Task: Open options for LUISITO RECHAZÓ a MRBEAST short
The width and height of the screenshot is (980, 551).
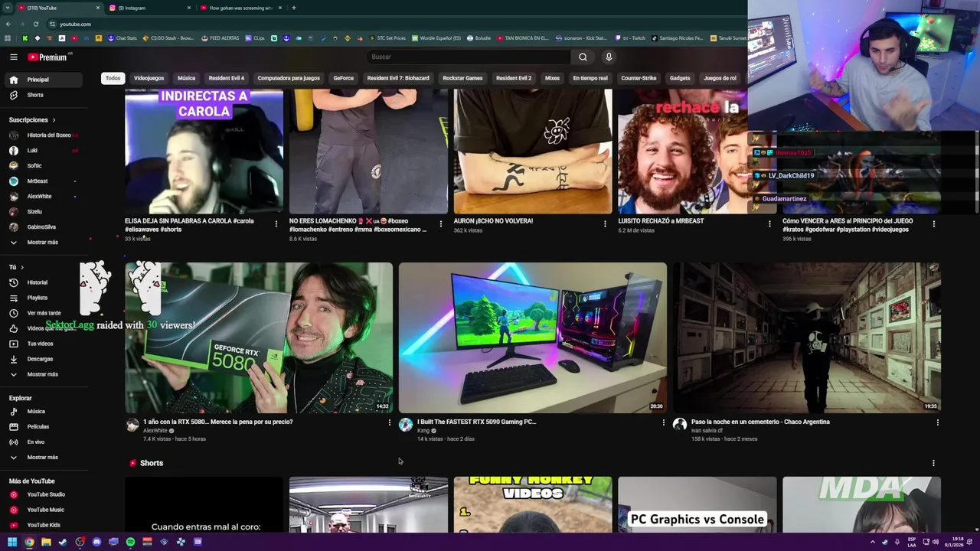Action: tap(769, 223)
